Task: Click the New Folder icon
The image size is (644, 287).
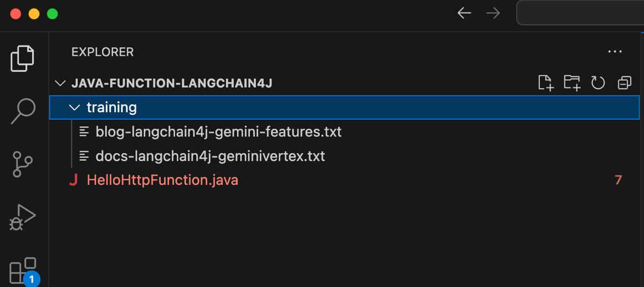Action: [x=572, y=83]
